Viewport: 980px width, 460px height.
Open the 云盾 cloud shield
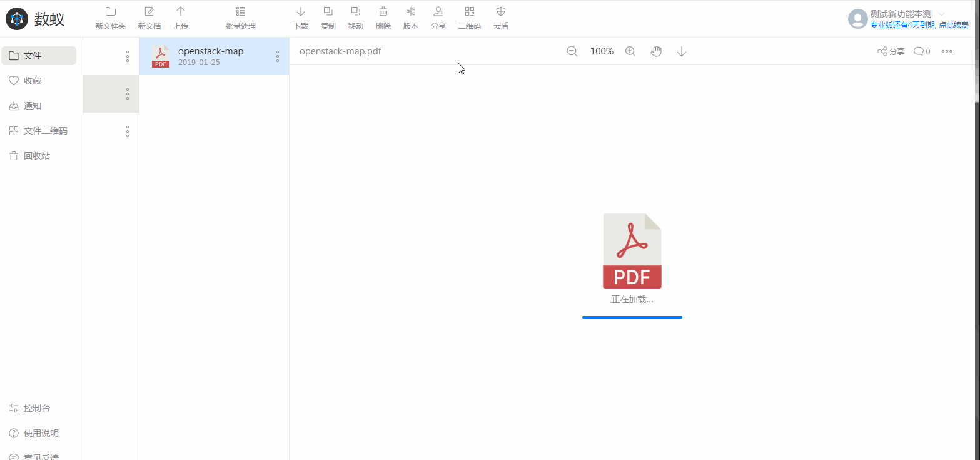pos(501,19)
